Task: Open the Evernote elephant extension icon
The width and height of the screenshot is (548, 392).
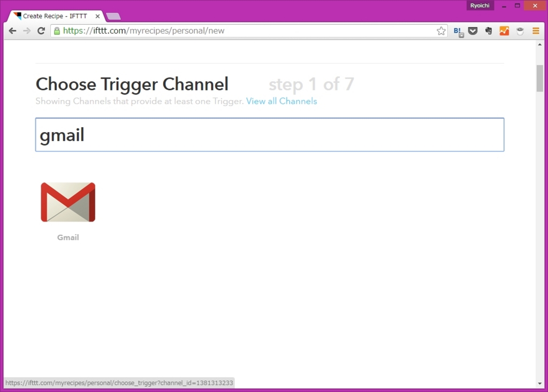Action: (489, 31)
